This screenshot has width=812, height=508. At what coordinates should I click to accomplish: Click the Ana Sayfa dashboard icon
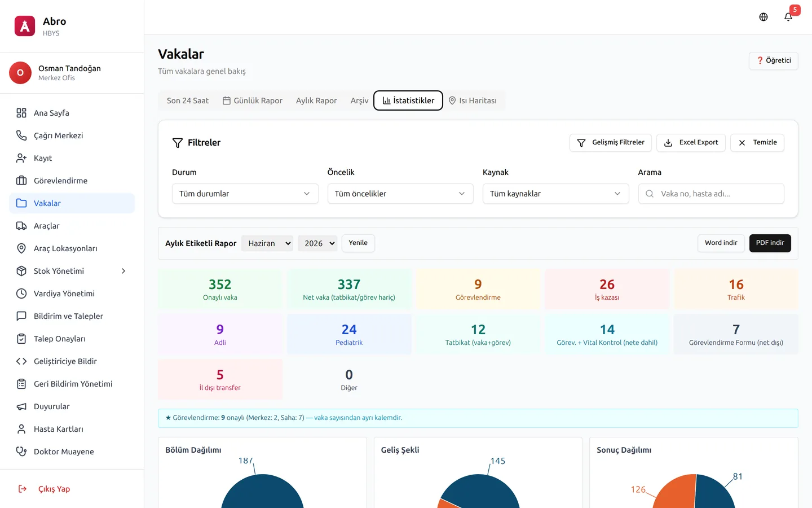click(x=21, y=113)
